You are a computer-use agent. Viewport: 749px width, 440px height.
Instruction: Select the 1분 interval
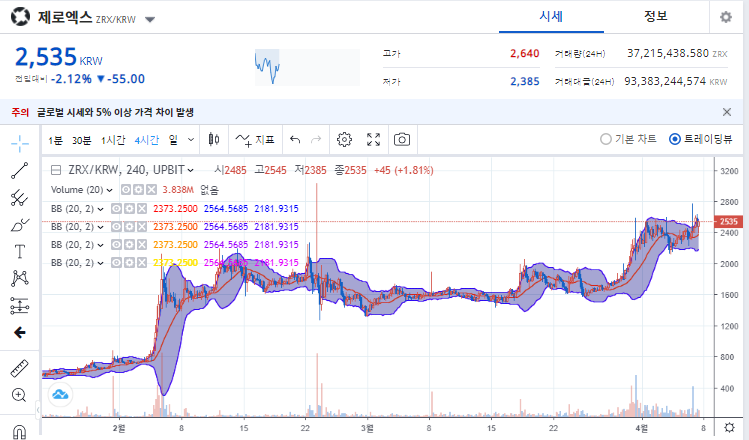tap(55, 140)
